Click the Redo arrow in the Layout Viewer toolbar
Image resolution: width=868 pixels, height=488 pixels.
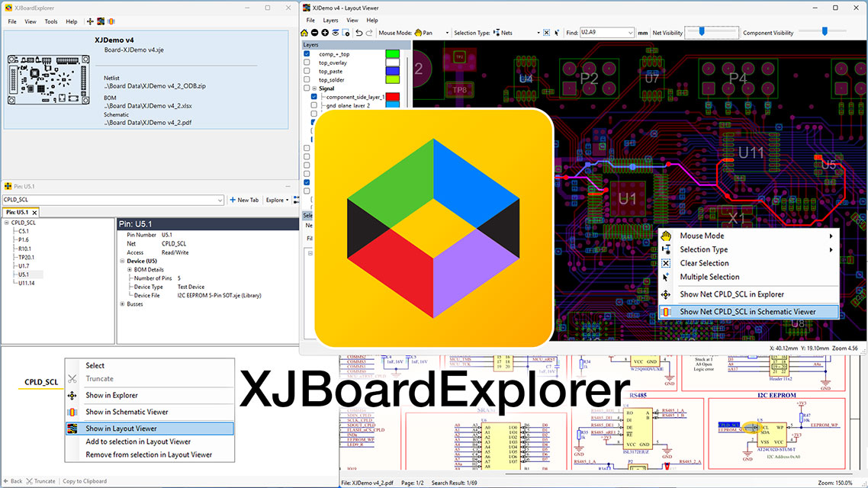pos(369,32)
